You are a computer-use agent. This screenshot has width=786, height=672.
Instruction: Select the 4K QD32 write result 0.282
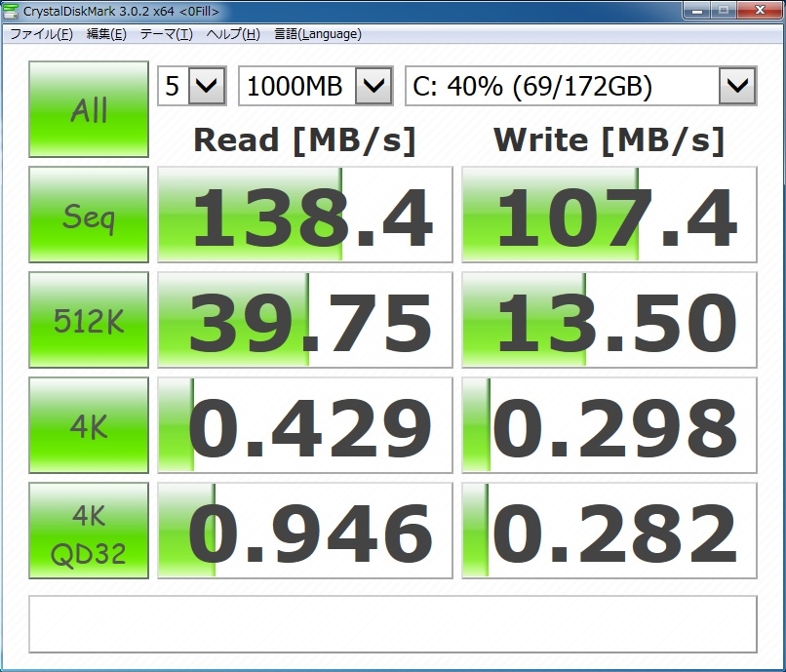point(609,530)
